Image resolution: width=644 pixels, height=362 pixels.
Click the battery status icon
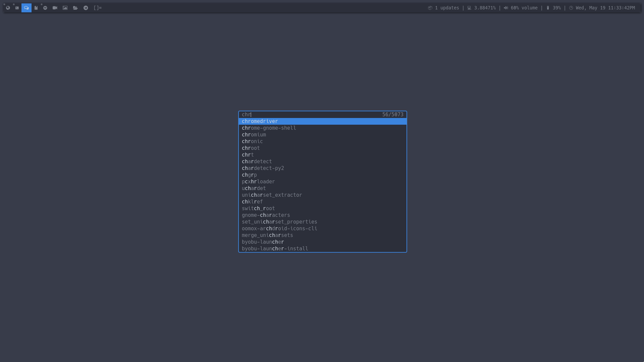click(548, 8)
